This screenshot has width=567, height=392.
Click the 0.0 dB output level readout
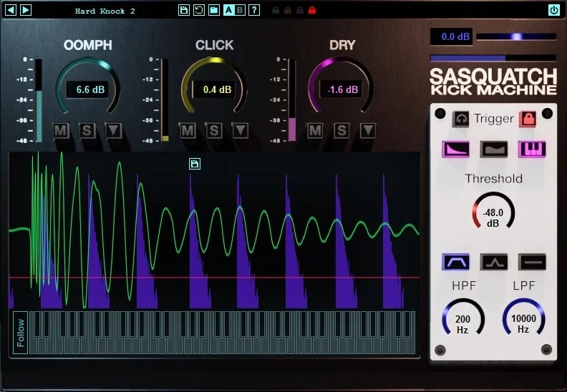pos(451,36)
